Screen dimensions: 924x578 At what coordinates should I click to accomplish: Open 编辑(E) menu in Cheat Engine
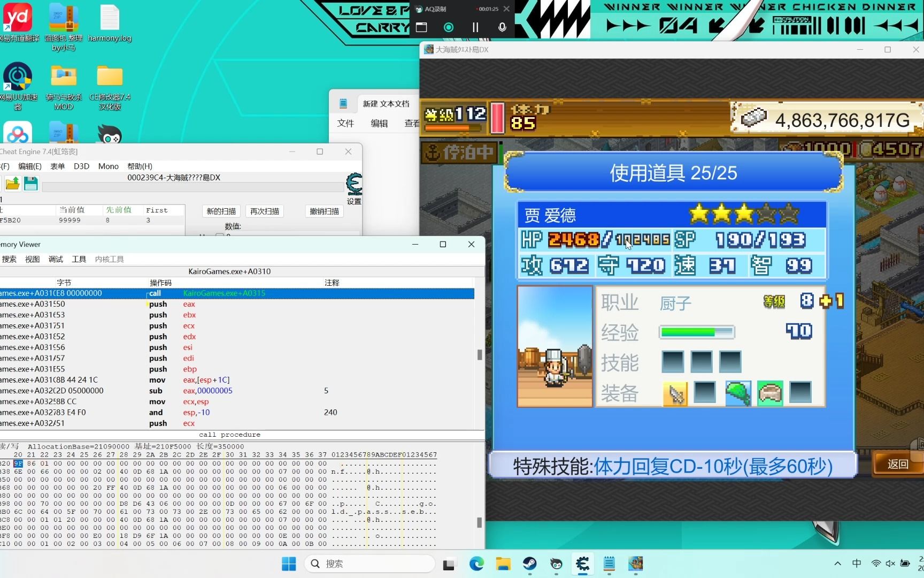tap(30, 166)
